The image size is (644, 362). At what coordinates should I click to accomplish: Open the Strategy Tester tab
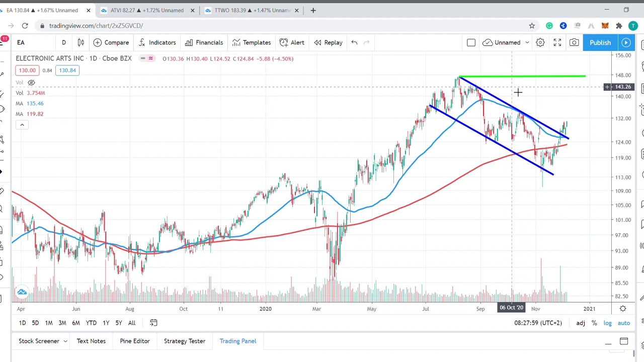(x=185, y=341)
